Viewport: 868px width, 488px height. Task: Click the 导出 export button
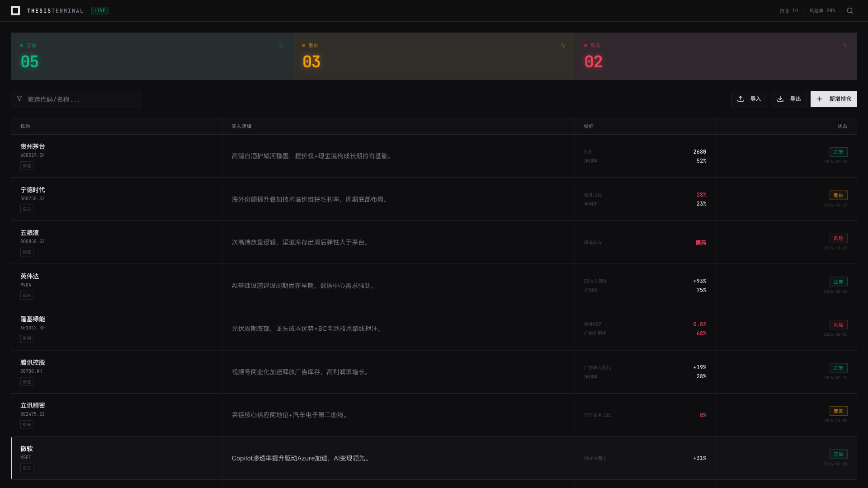789,99
